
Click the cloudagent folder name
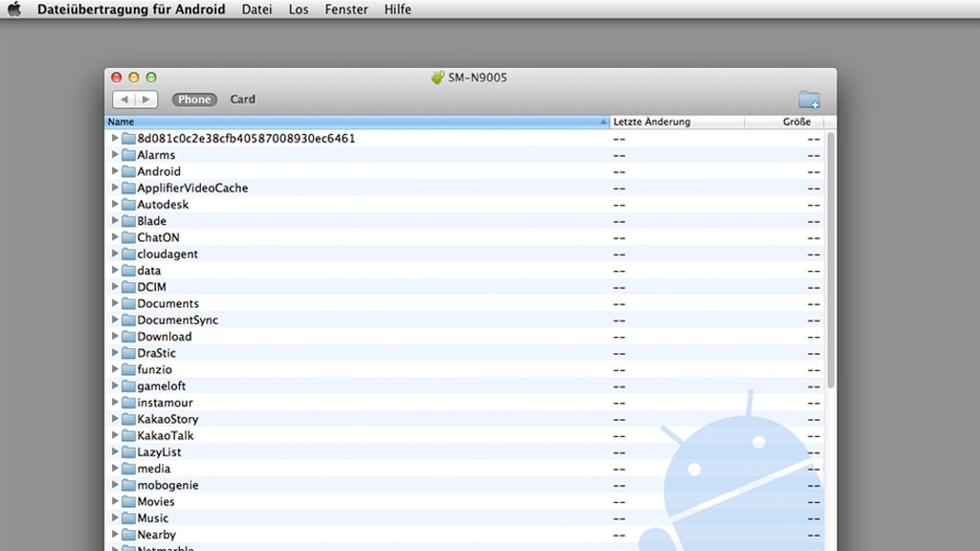167,254
